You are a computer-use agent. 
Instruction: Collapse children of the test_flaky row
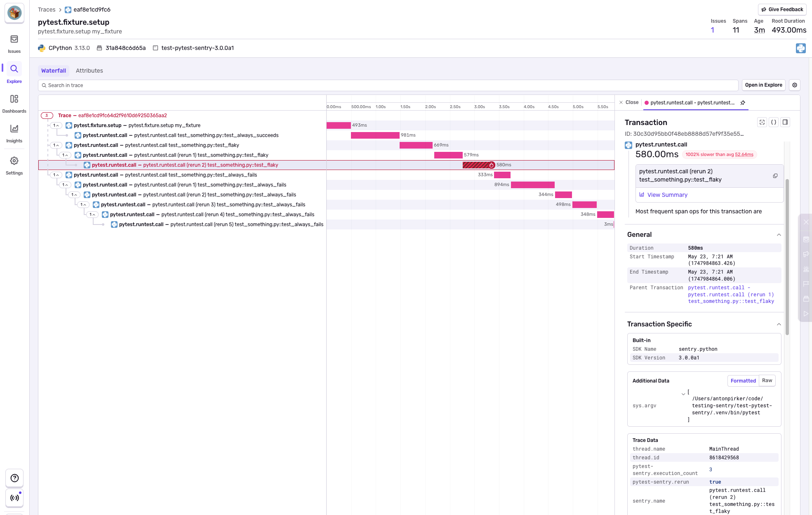[56, 145]
